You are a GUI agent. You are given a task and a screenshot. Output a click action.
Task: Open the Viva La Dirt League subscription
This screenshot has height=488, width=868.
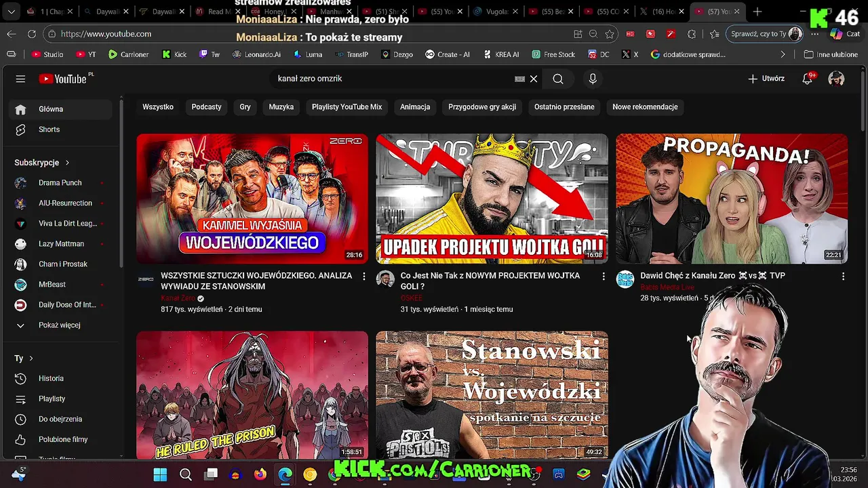tap(61, 224)
